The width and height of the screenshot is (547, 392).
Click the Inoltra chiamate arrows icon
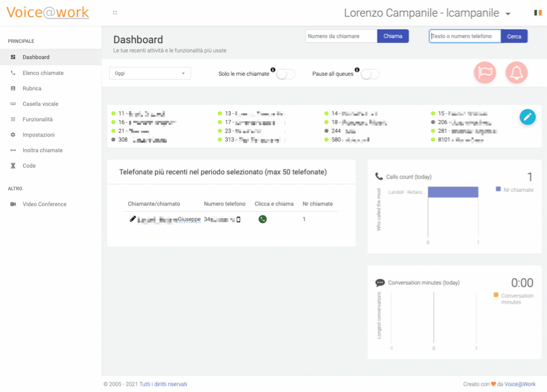13,150
